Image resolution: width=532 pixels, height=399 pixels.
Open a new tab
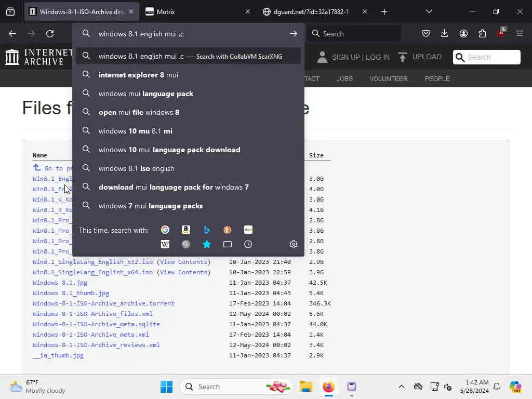384,12
